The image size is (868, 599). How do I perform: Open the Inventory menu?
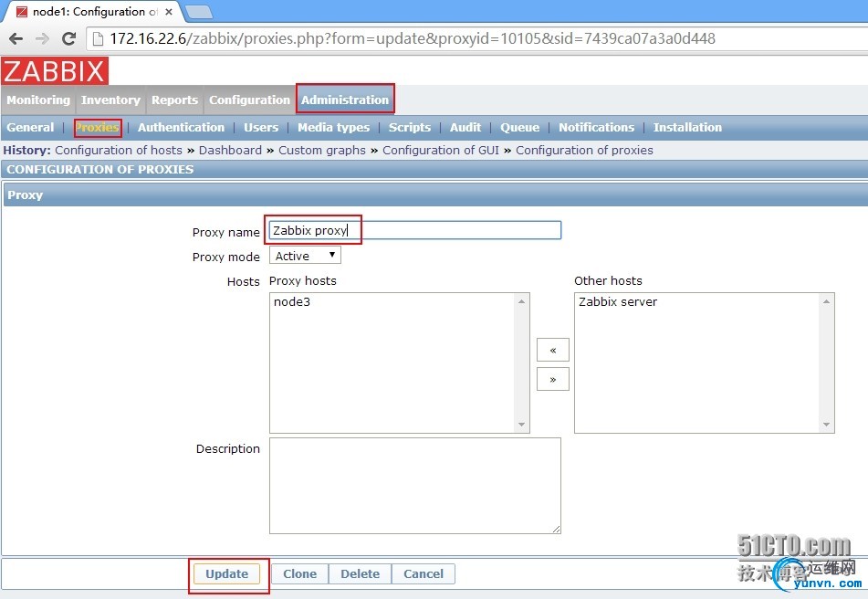pos(110,100)
